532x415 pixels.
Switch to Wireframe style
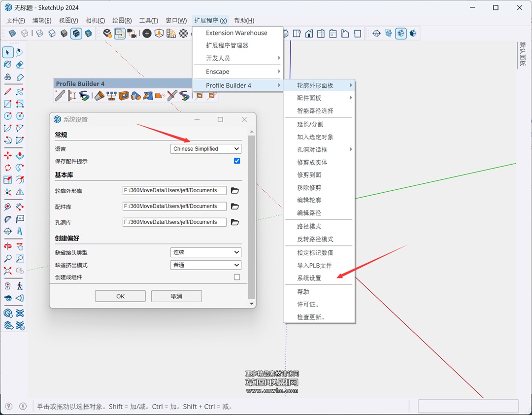click(40, 34)
